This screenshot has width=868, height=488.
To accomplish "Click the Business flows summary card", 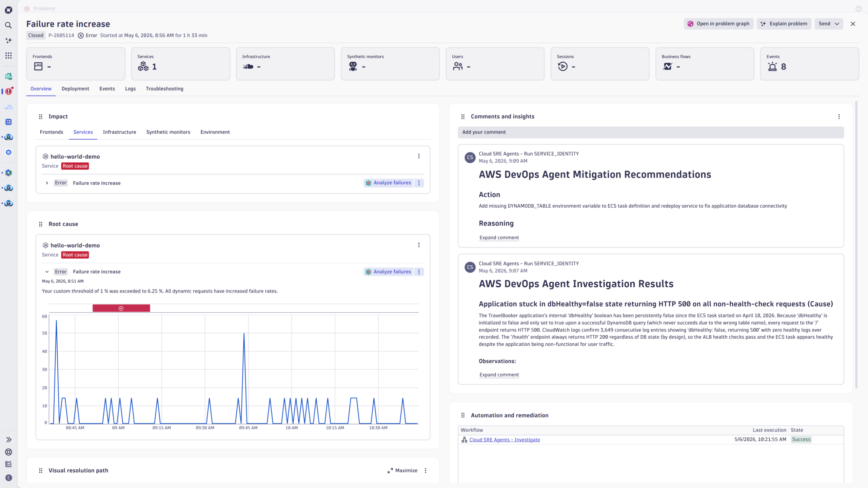I will pyautogui.click(x=705, y=64).
